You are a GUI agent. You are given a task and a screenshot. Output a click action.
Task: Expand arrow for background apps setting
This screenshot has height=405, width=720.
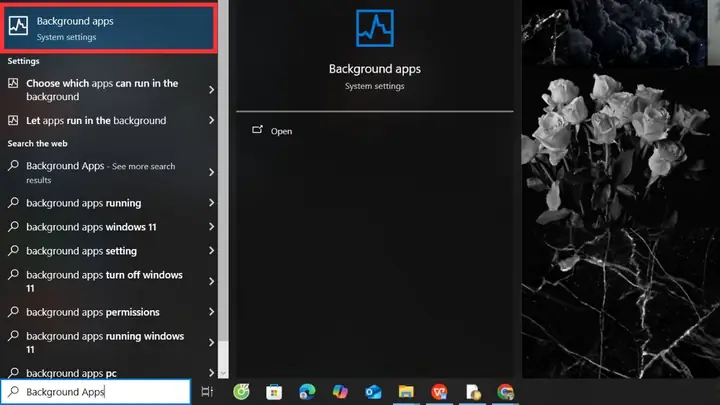[x=211, y=251]
